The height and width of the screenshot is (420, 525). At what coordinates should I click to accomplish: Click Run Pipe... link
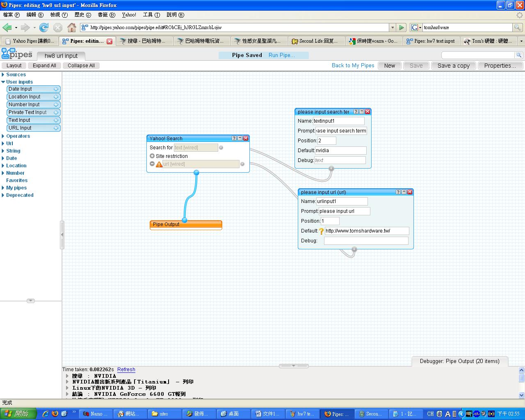click(x=281, y=55)
